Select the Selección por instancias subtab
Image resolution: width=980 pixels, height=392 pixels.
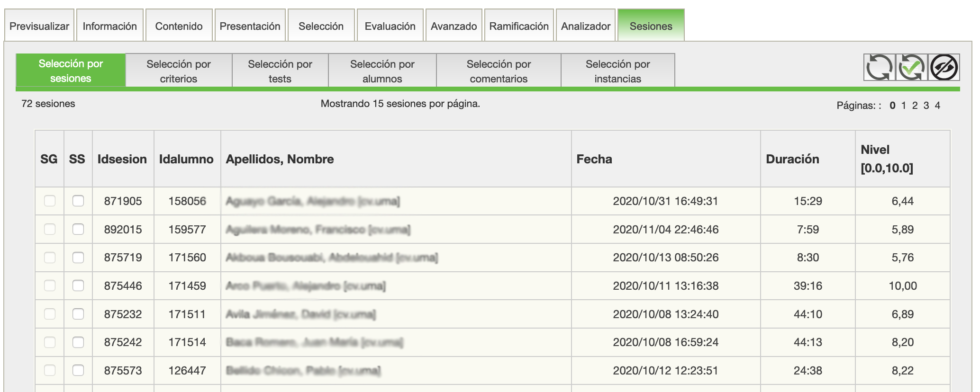point(617,71)
